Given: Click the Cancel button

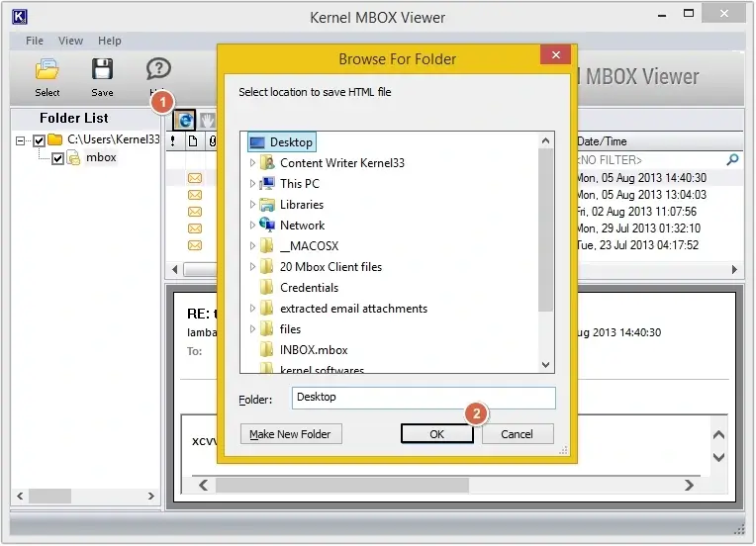Looking at the screenshot, I should pyautogui.click(x=518, y=434).
